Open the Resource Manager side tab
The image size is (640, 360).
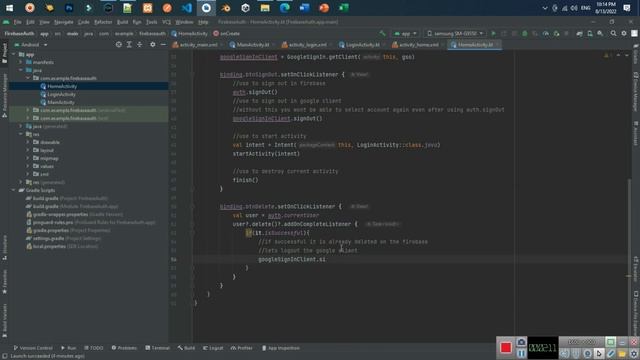pos(4,96)
